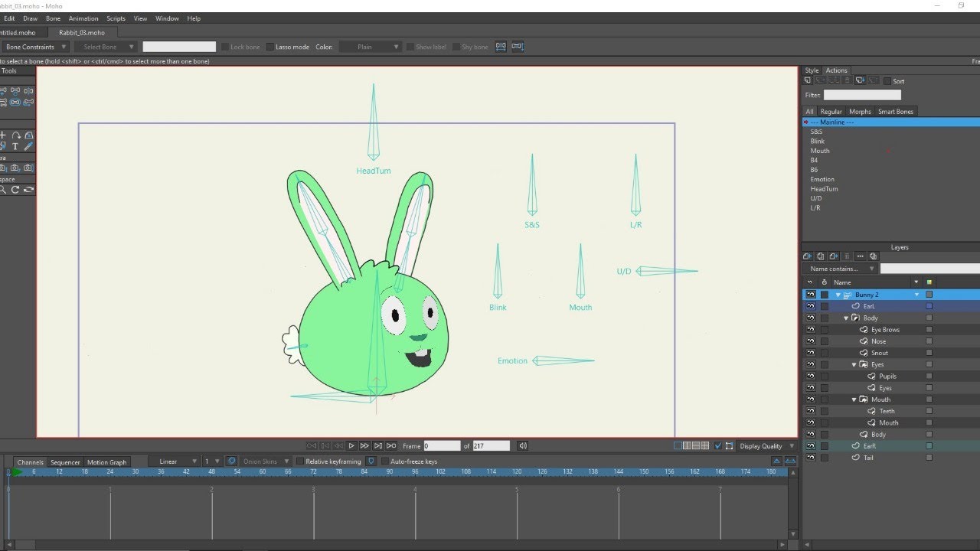Select the Blink action in list
The width and height of the screenshot is (980, 551).
(x=818, y=142)
